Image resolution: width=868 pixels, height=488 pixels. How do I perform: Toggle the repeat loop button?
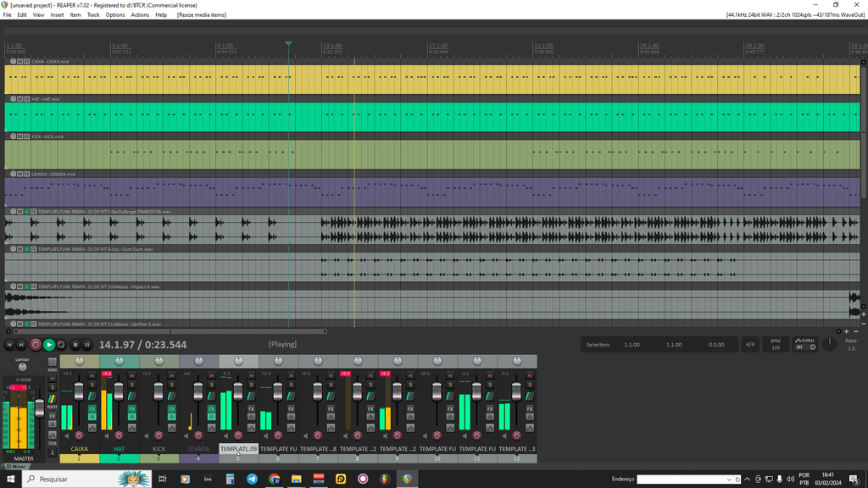[x=61, y=345]
